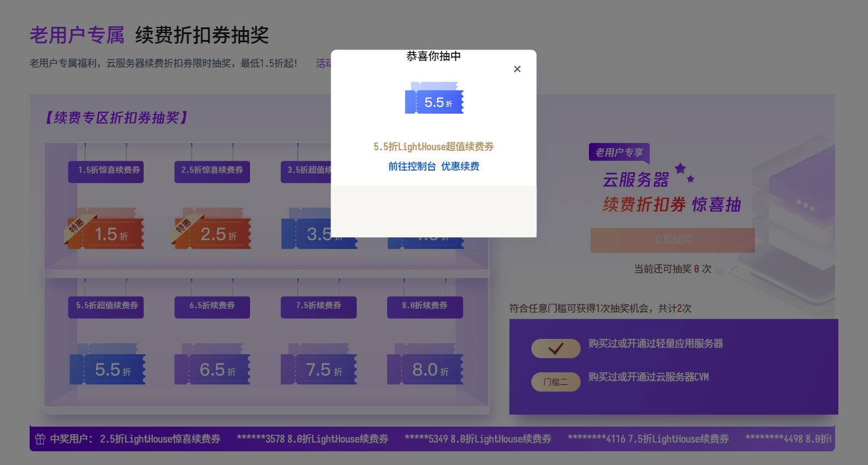This screenshot has width=868, height=465.
Task: Click 购买过或开通过轻量应用服务器 text
Action: (656, 343)
